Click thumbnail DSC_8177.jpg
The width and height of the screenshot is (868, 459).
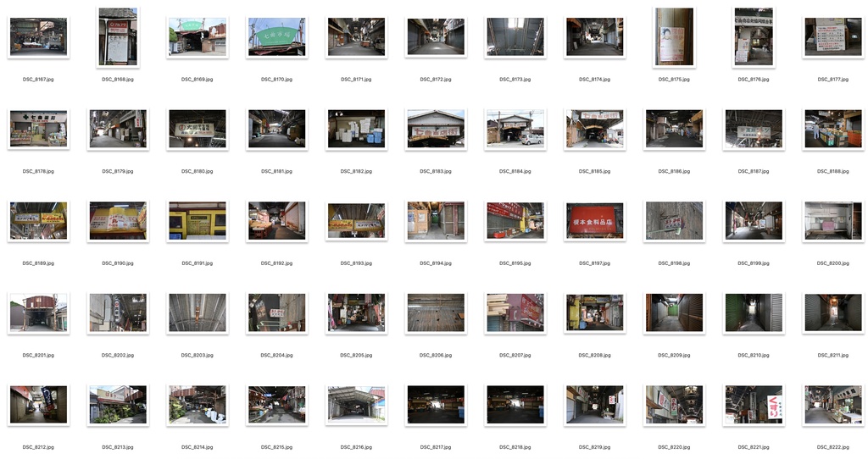click(x=833, y=37)
